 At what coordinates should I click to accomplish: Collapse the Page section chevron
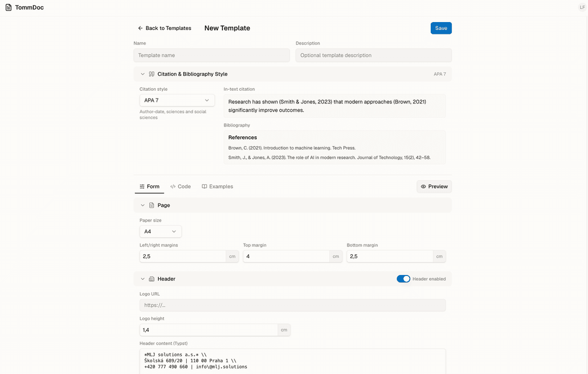click(x=143, y=205)
